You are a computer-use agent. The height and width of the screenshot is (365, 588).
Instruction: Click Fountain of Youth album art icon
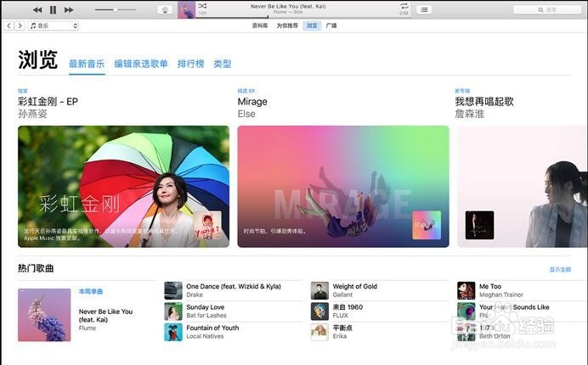[173, 332]
